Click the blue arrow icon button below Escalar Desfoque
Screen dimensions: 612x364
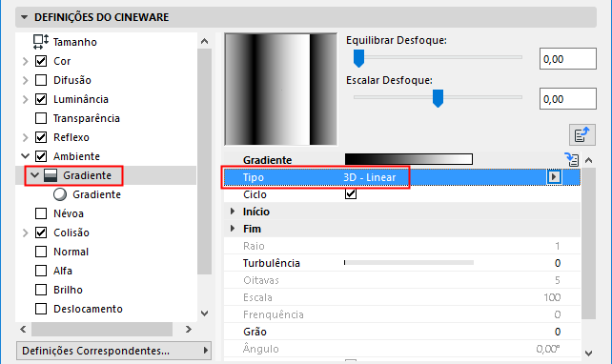coord(581,135)
